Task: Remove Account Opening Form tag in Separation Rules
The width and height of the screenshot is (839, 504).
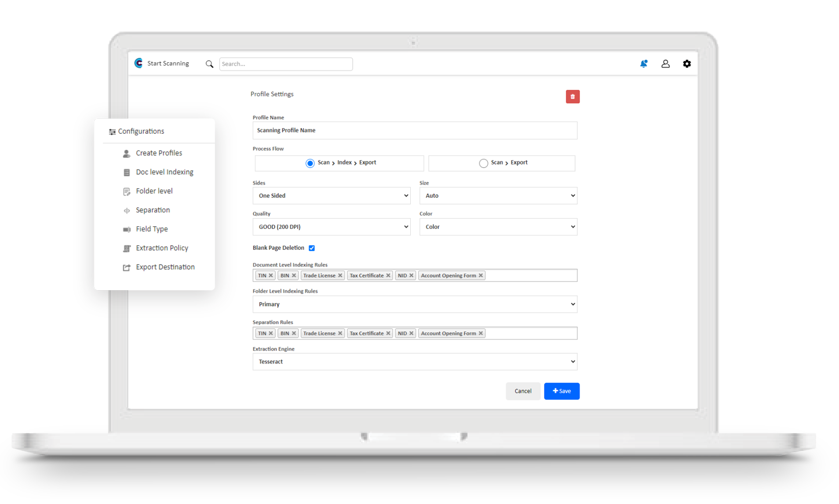Action: click(481, 333)
